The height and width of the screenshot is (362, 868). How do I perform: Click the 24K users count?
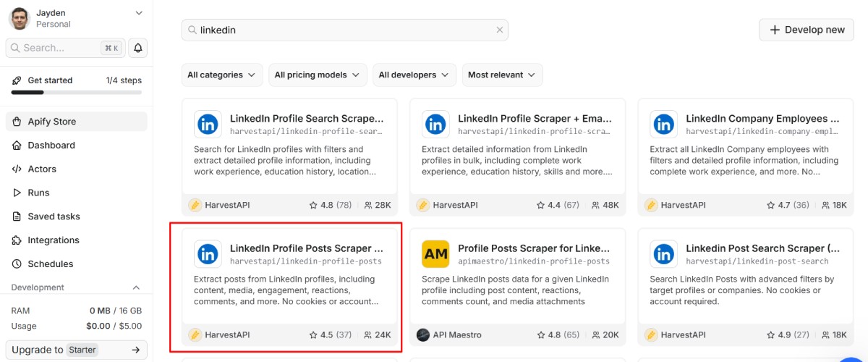pos(377,334)
